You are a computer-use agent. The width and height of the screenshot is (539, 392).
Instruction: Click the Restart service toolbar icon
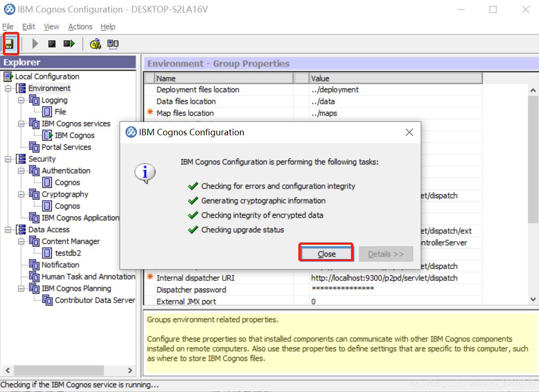click(x=69, y=43)
